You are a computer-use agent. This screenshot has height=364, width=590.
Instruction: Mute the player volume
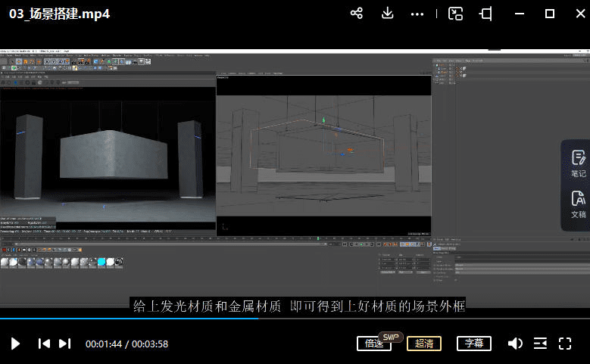pyautogui.click(x=515, y=344)
